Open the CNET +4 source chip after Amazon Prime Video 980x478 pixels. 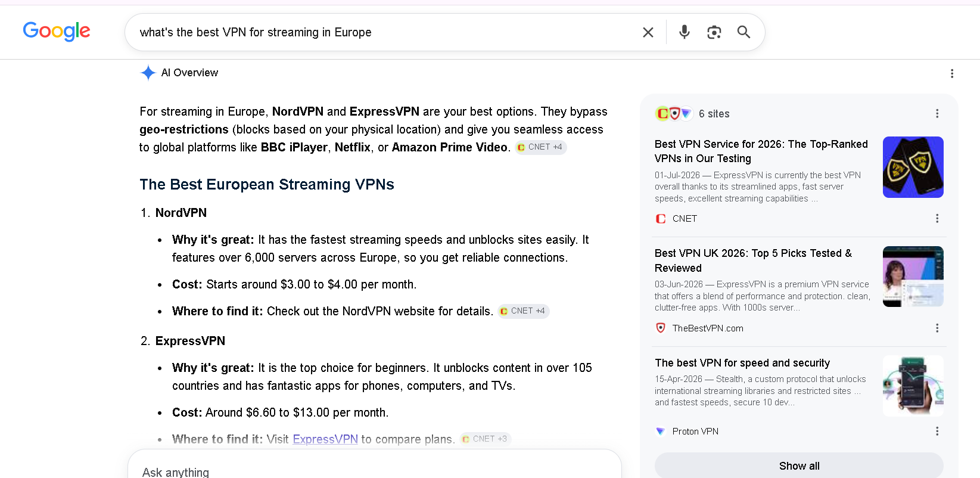pyautogui.click(x=540, y=147)
